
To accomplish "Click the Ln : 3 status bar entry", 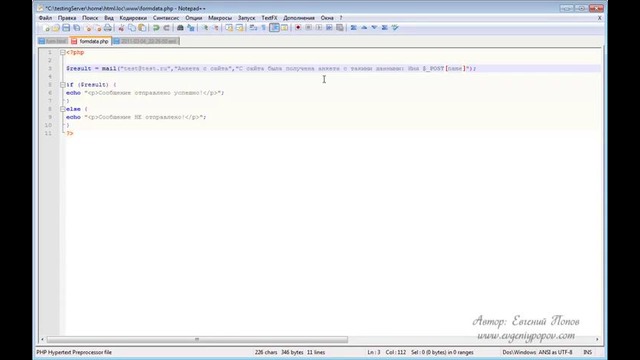I will tap(374, 352).
